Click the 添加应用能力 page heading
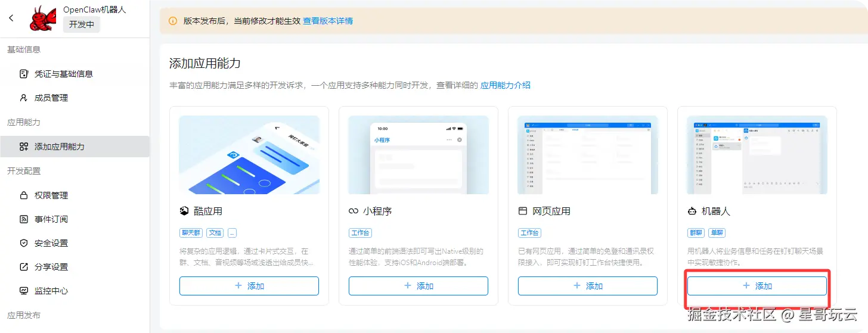Screen dimensions: 868x333 click(205, 63)
